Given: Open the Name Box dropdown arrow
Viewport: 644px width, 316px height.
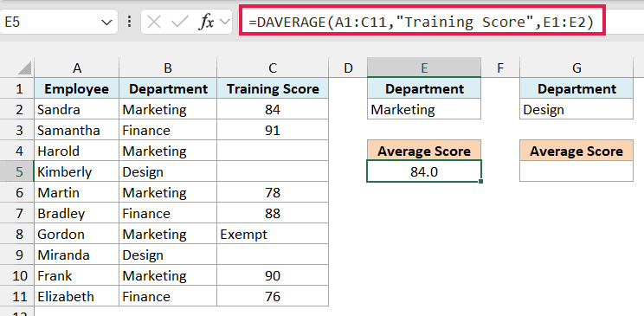Looking at the screenshot, I should pyautogui.click(x=106, y=23).
